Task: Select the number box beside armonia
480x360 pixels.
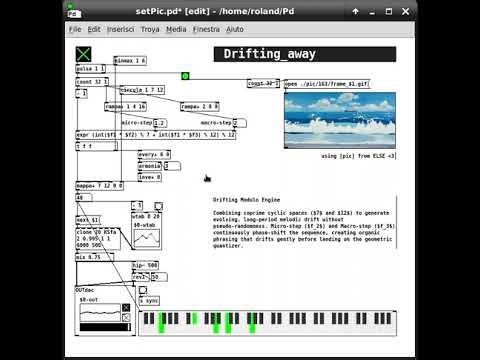Action: tap(172, 166)
